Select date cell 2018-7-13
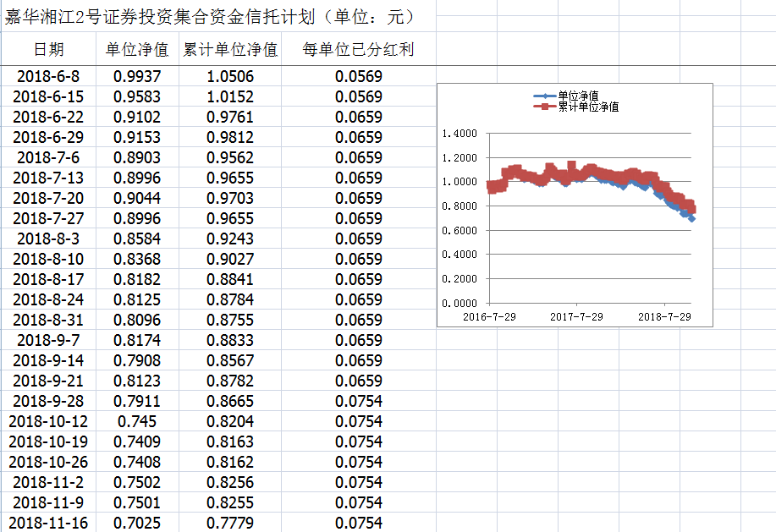This screenshot has width=776, height=532. tap(48, 178)
